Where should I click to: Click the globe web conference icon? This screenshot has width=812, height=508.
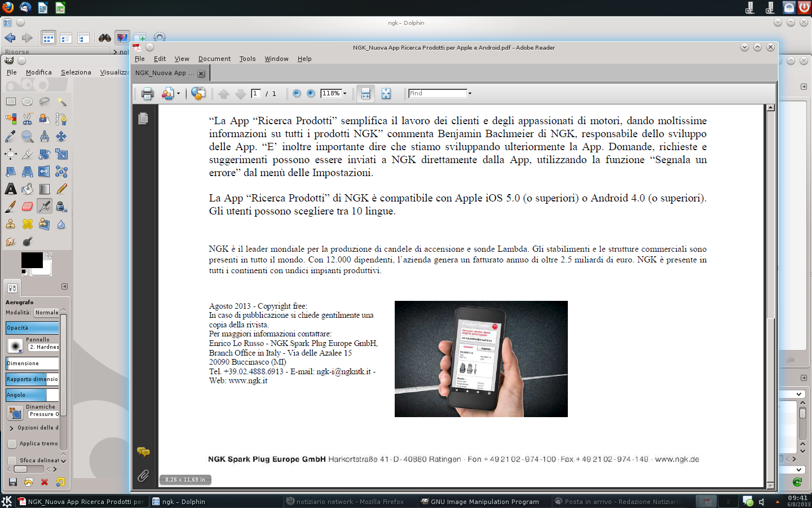click(x=198, y=94)
